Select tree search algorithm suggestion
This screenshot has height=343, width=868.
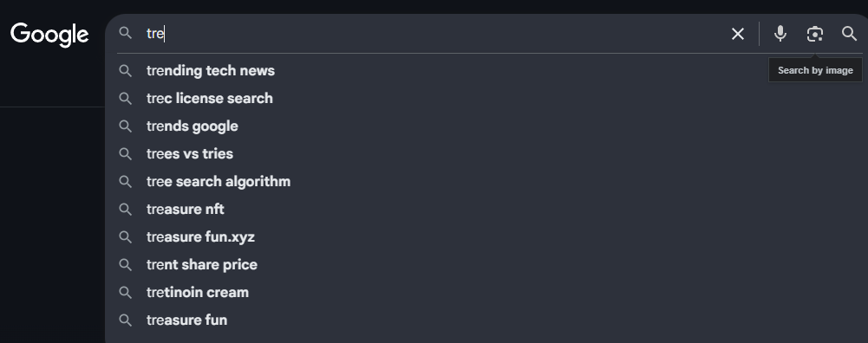coord(219,181)
